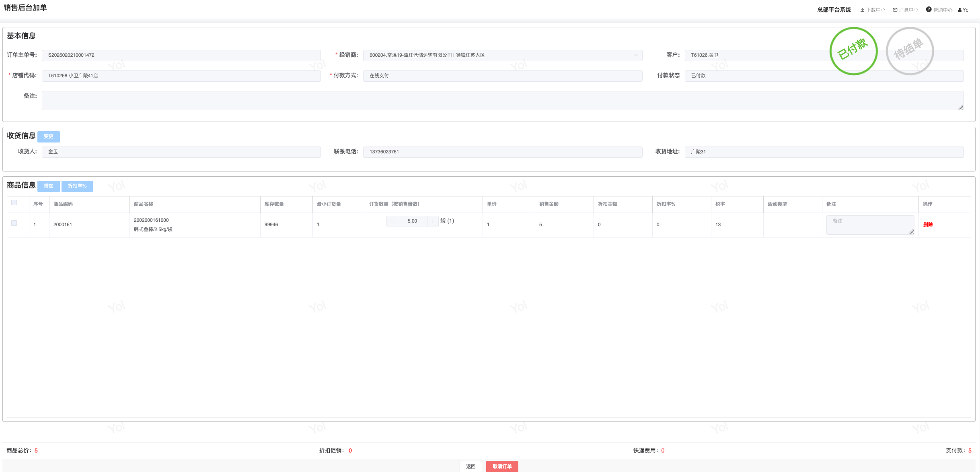Viewport: 980px width, 473px height.
Task: Click the red 取消订单 button
Action: [502, 466]
